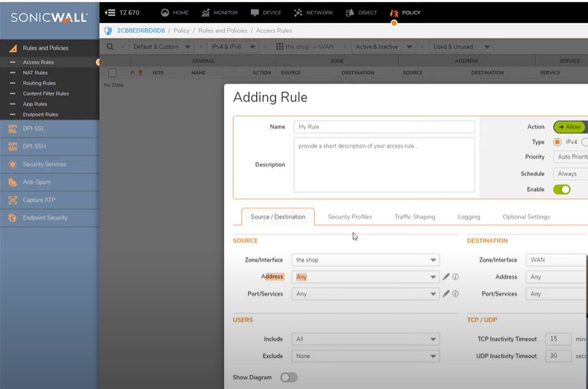Image resolution: width=588 pixels, height=389 pixels.
Task: Turn on the Show Diagram toggle
Action: coord(288,377)
